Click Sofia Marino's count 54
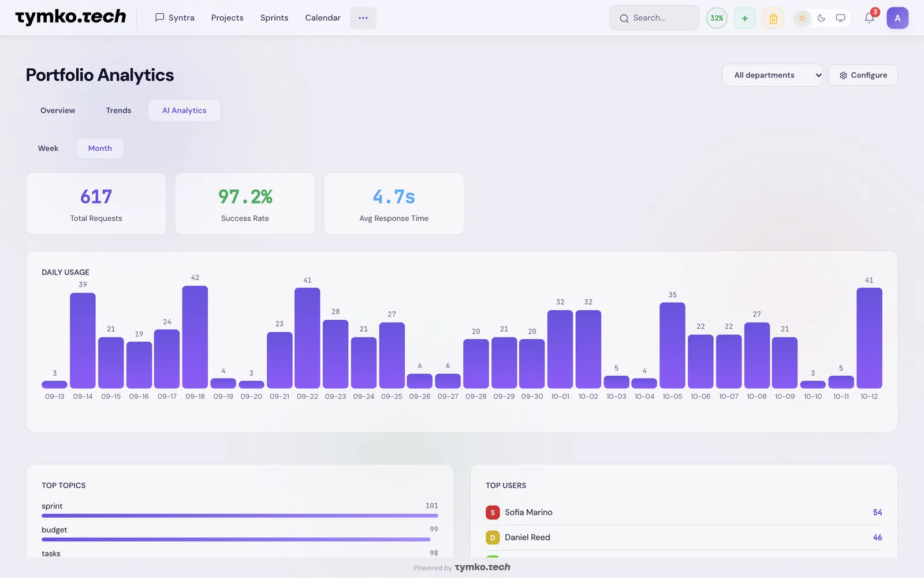Viewport: 924px width, 578px height. point(877,513)
